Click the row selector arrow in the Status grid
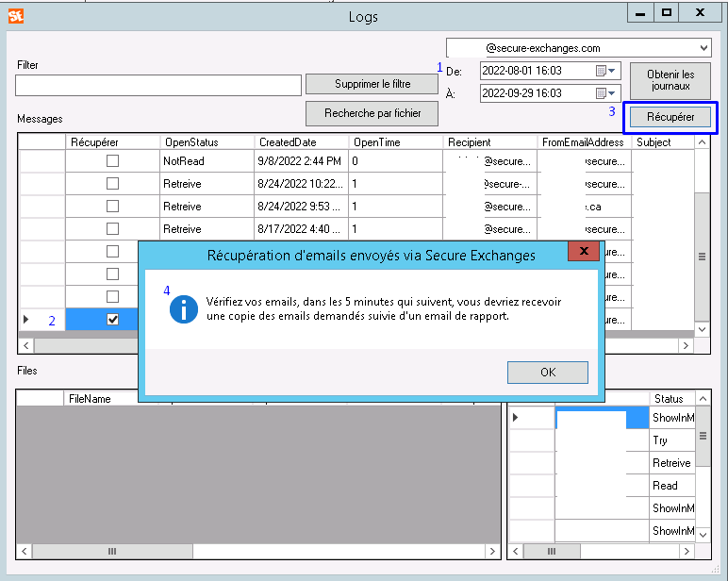 (516, 417)
